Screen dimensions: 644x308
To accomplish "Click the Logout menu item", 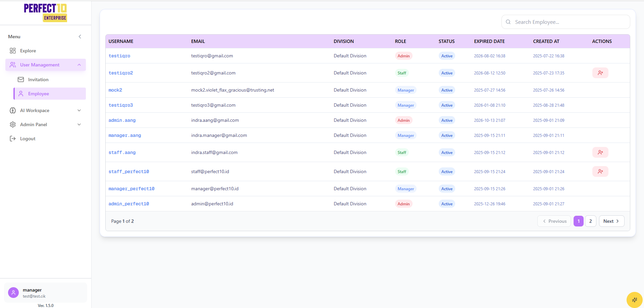I will pos(46,139).
